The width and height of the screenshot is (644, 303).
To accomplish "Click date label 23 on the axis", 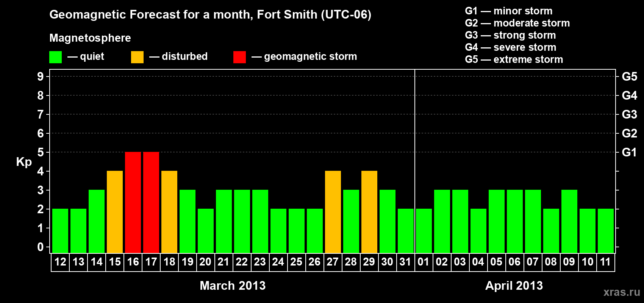I will tap(260, 262).
